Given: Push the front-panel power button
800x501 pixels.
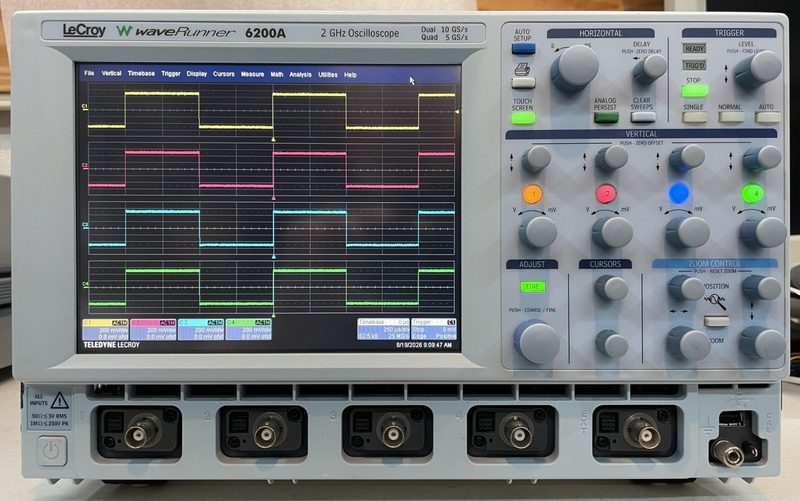Looking at the screenshot, I should point(52,451).
